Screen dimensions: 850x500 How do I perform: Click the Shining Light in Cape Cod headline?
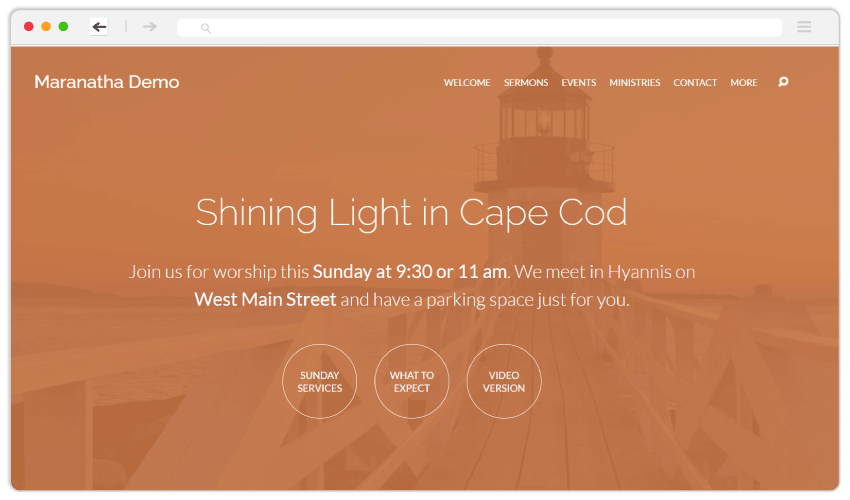point(411,213)
